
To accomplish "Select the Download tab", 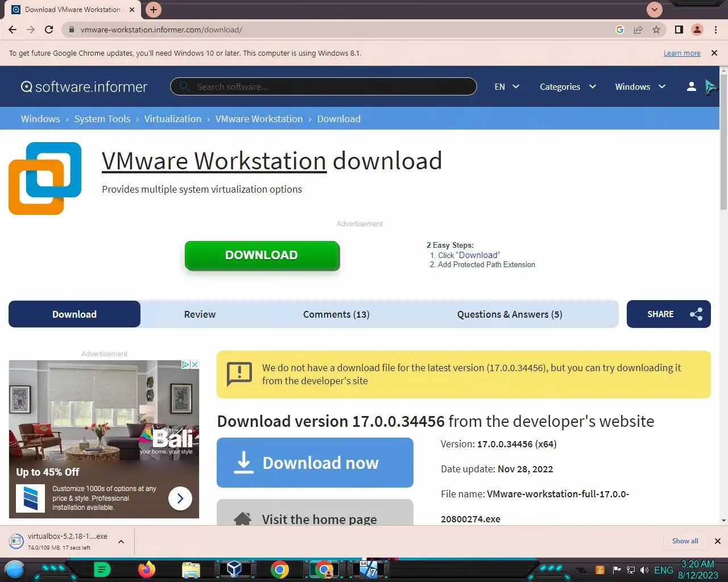I will point(75,314).
